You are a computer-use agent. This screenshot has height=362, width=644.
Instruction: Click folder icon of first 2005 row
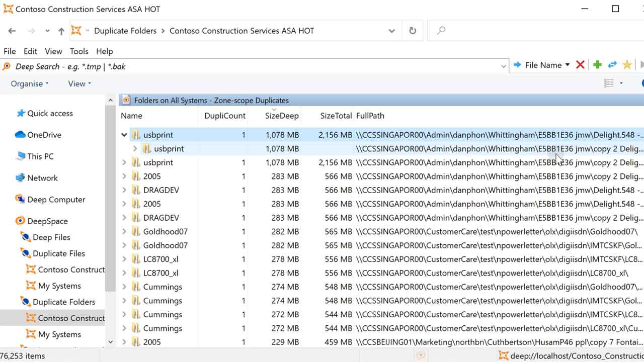[x=136, y=176]
